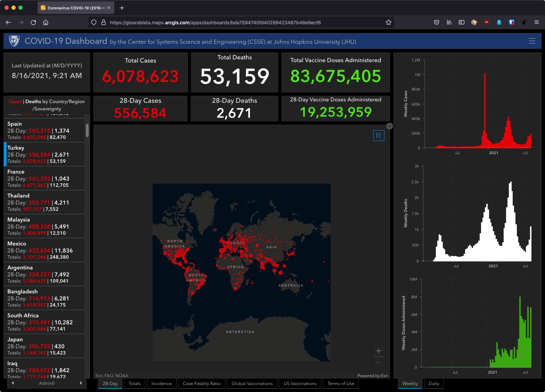The height and width of the screenshot is (392, 545).
Task: Click the Admin0 level label
Action: (x=47, y=383)
